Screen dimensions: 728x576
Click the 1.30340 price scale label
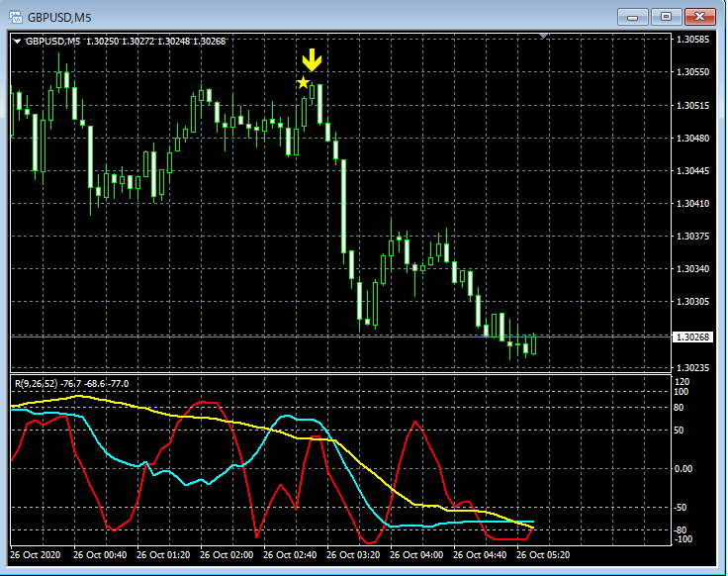tap(692, 269)
